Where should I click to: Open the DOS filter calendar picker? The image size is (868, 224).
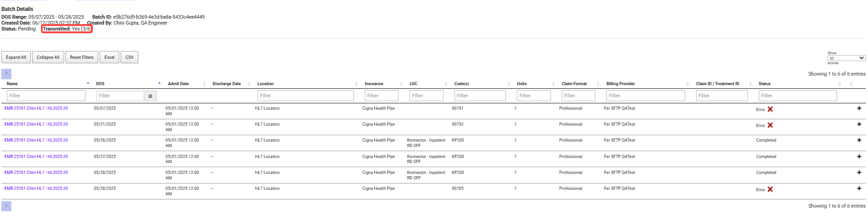tap(150, 96)
